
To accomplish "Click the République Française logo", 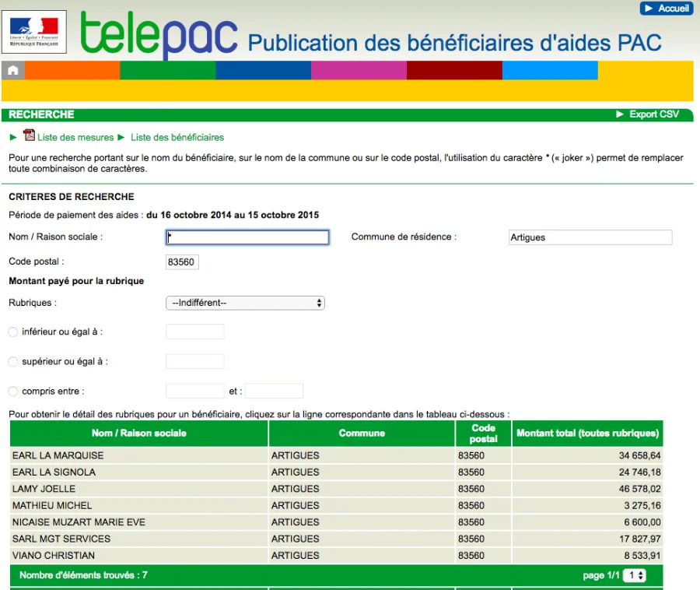I will pyautogui.click(x=34, y=32).
